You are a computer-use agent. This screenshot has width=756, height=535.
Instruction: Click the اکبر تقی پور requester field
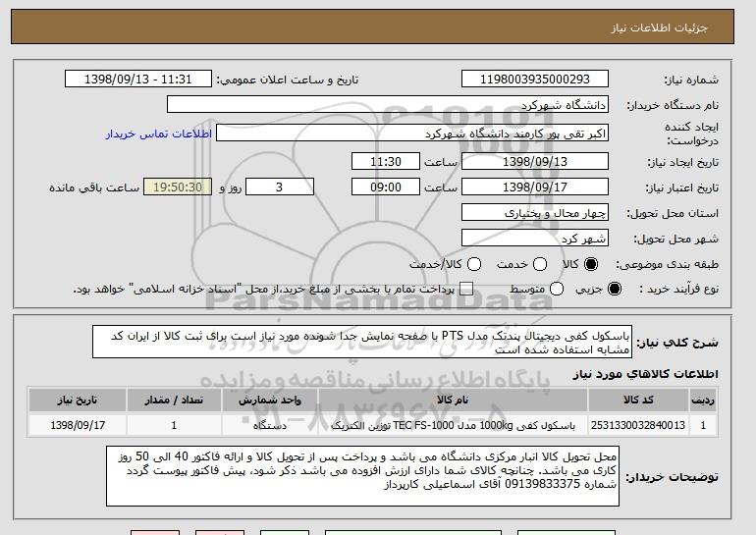click(x=412, y=134)
